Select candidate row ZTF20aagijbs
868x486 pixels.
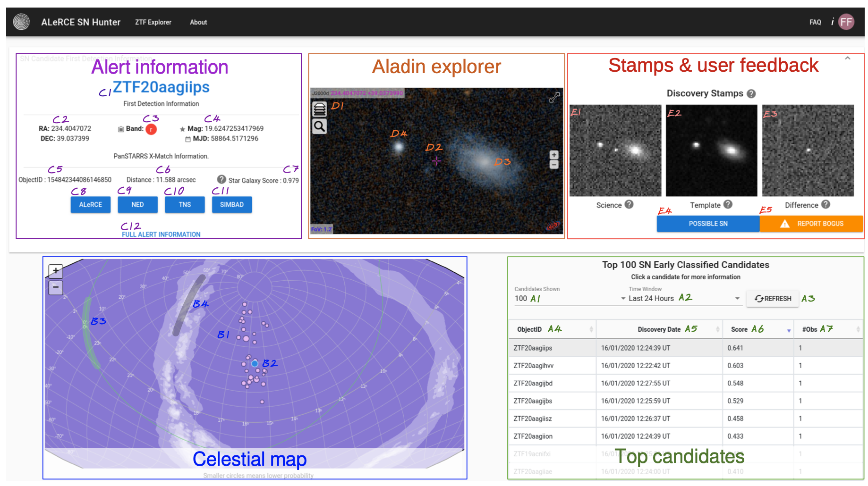coord(686,401)
